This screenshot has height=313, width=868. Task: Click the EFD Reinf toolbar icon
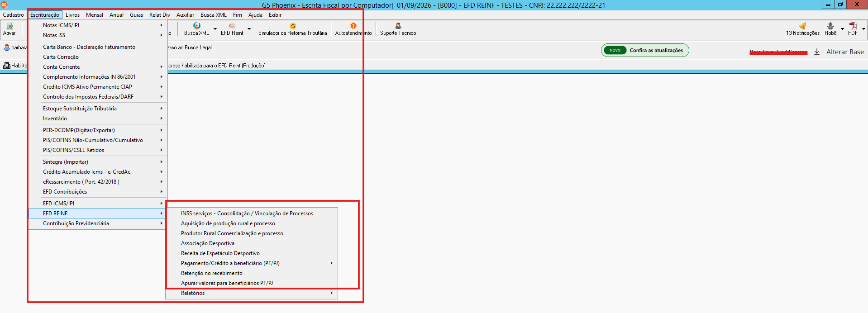[232, 26]
